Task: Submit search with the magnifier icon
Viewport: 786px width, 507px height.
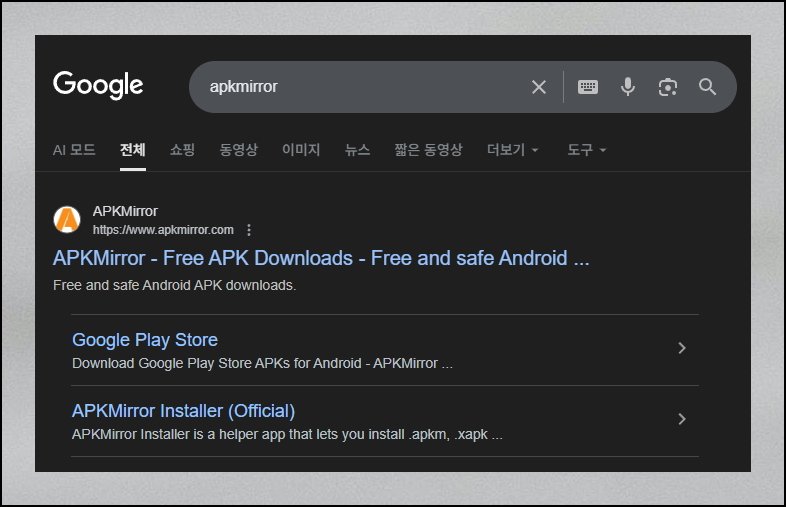Action: click(707, 87)
